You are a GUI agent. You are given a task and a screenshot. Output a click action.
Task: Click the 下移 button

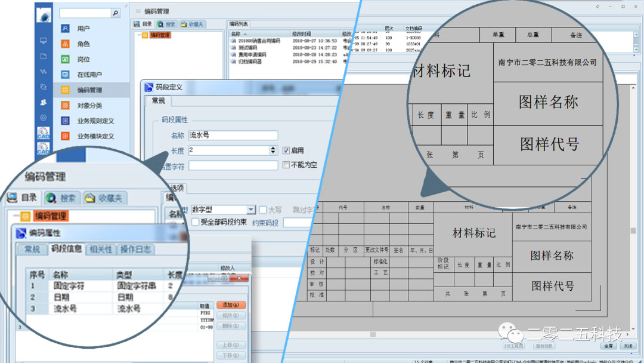[230, 355]
